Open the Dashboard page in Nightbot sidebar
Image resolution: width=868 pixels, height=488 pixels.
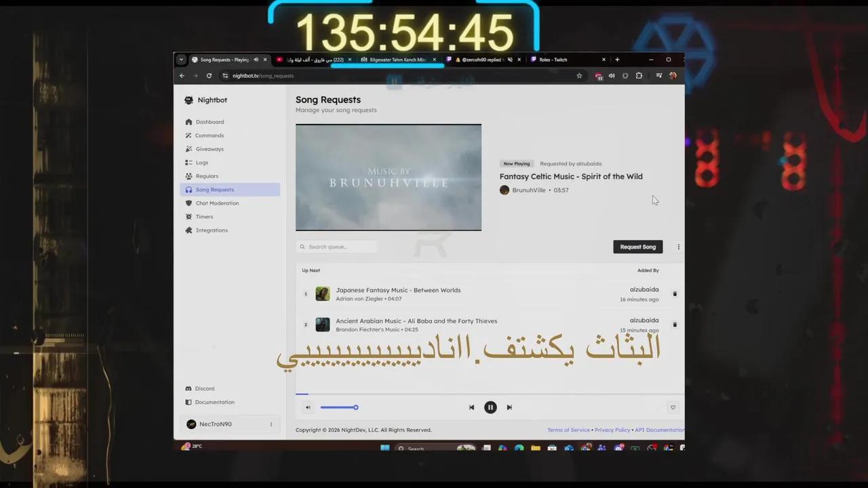[230, 122]
